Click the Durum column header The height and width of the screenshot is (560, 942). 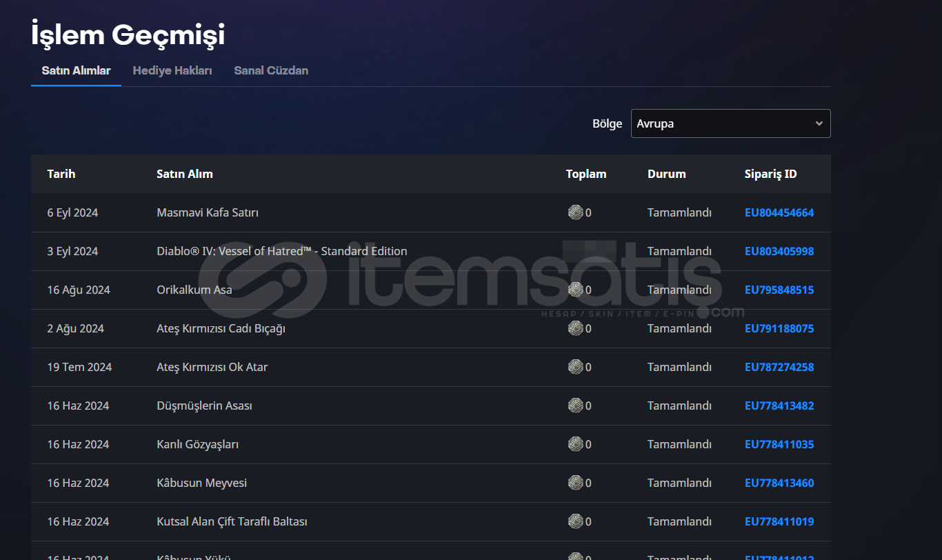(x=667, y=174)
